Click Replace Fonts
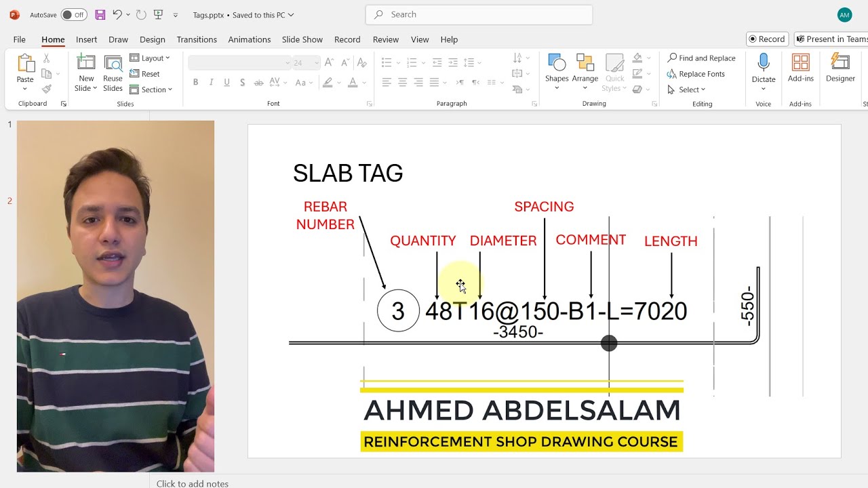 tap(696, 74)
